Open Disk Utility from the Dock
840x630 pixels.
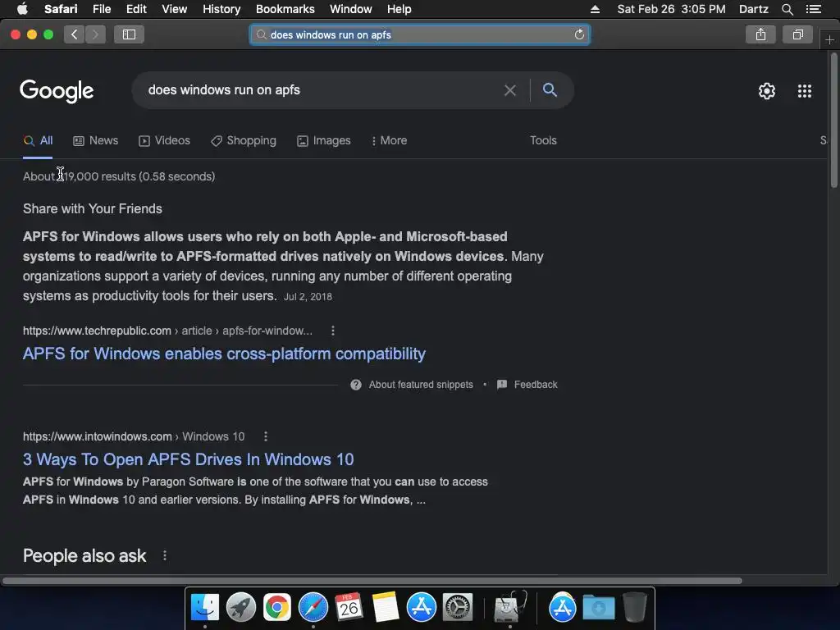pyautogui.click(x=510, y=608)
